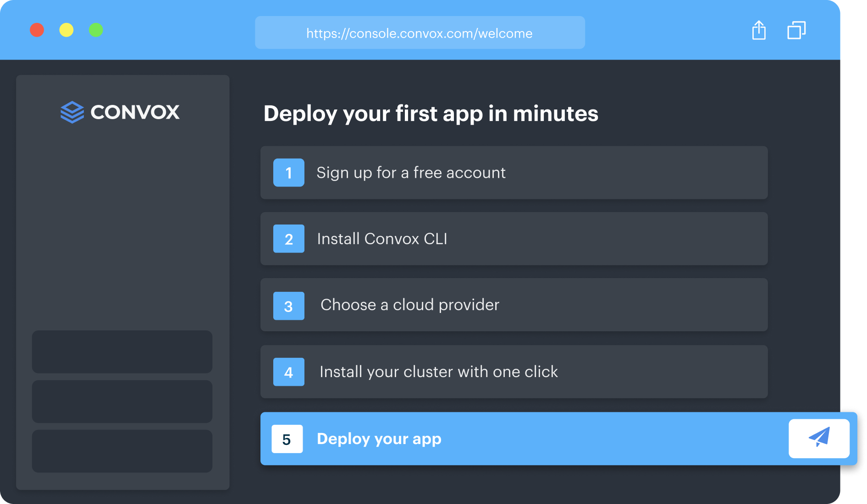Image resolution: width=867 pixels, height=504 pixels.
Task: Click the address bar URL field
Action: [x=420, y=33]
